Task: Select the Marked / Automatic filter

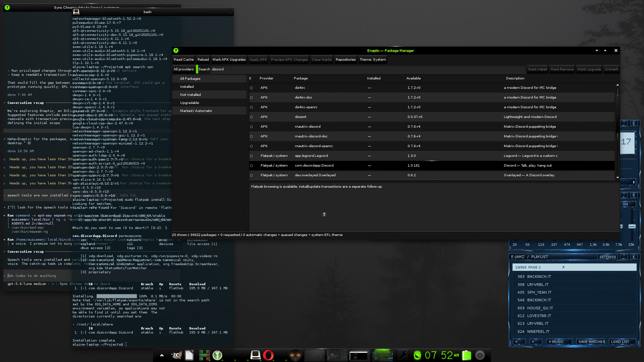Action: tap(210, 111)
